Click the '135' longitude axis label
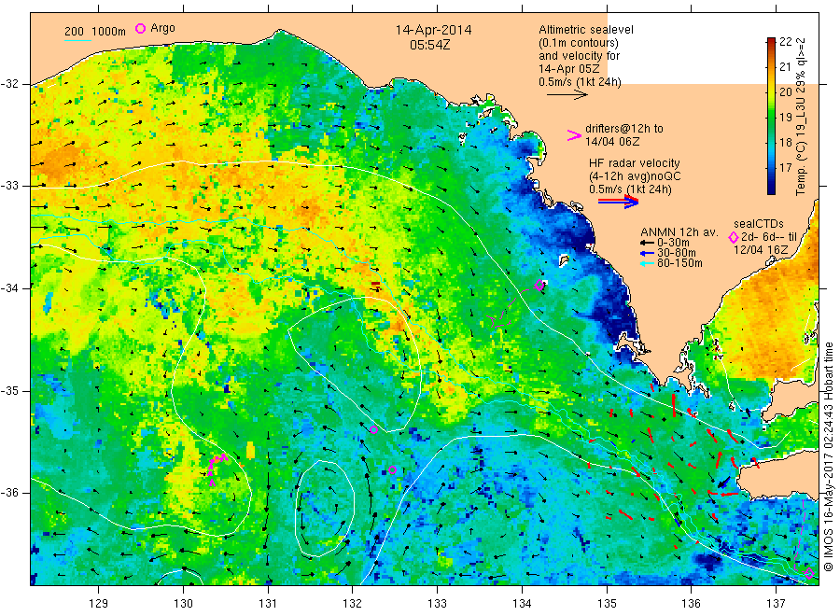Screen dimensions: 840x616 click(x=607, y=604)
